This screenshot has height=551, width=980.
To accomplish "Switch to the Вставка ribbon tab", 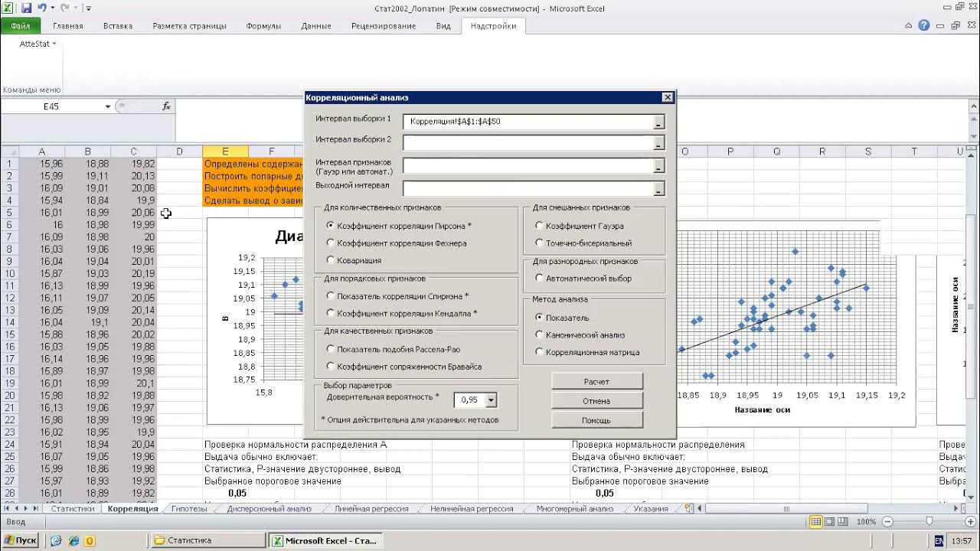I will [118, 26].
